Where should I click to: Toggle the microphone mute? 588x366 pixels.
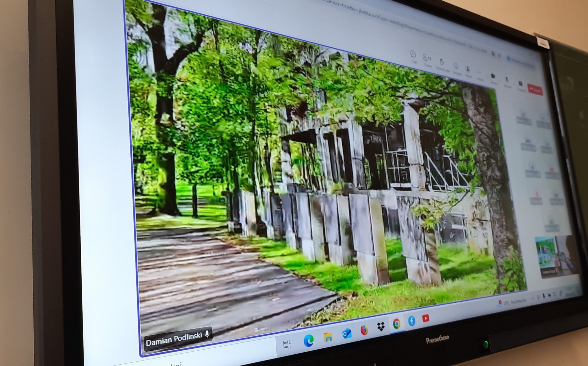(x=507, y=80)
